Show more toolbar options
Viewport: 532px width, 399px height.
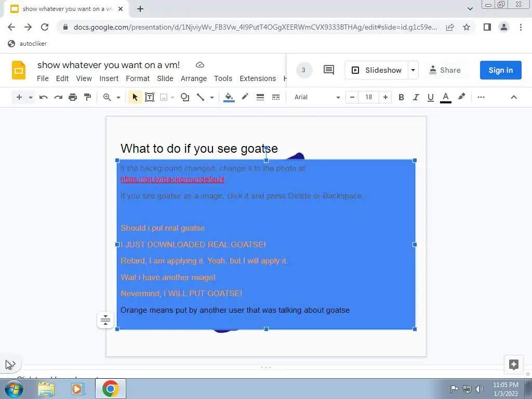[x=481, y=97]
